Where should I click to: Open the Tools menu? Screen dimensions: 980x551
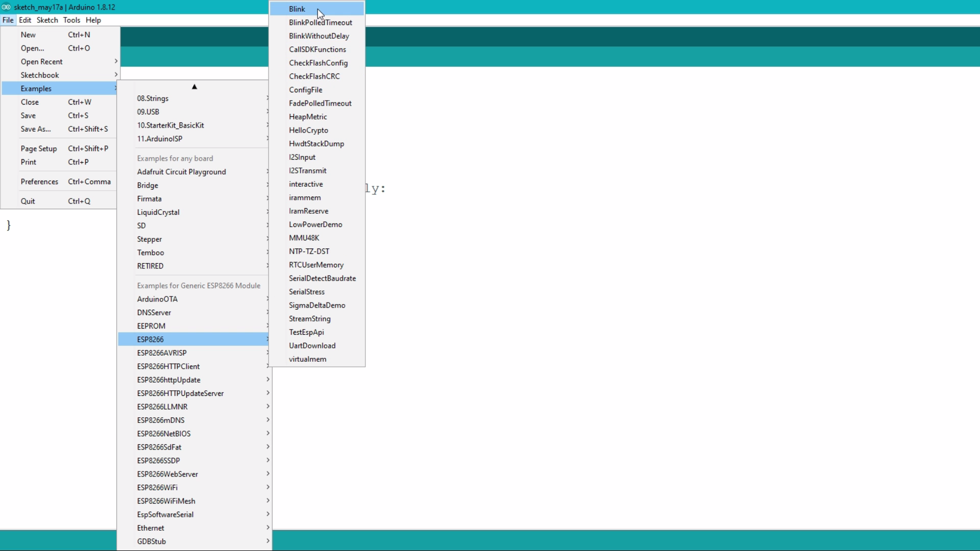71,20
